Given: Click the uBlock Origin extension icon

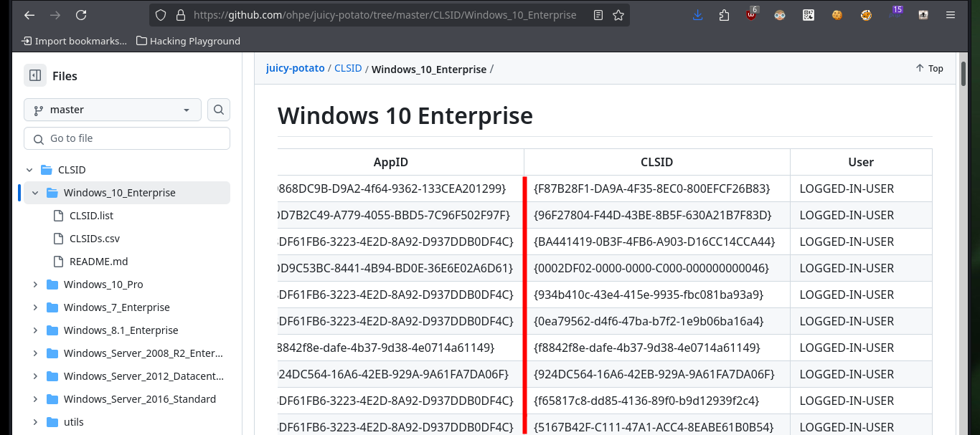Looking at the screenshot, I should click(751, 14).
